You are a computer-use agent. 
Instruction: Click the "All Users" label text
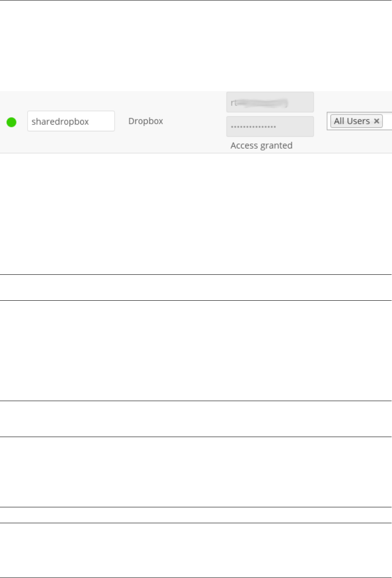pyautogui.click(x=352, y=121)
